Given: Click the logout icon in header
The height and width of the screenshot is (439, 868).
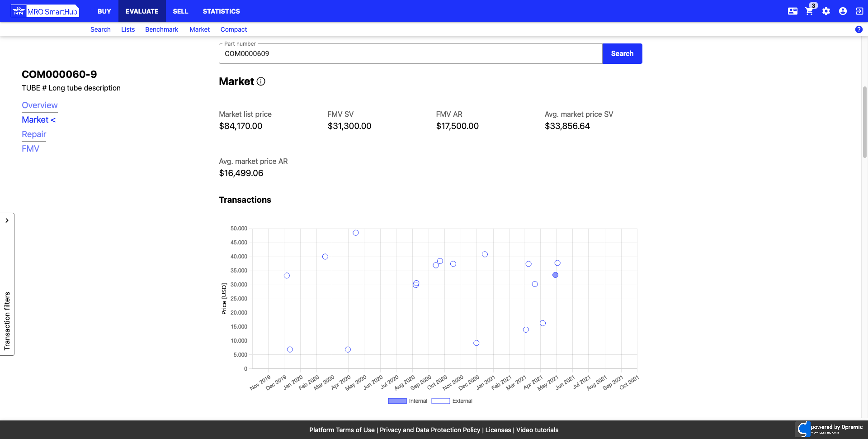Looking at the screenshot, I should coord(859,11).
